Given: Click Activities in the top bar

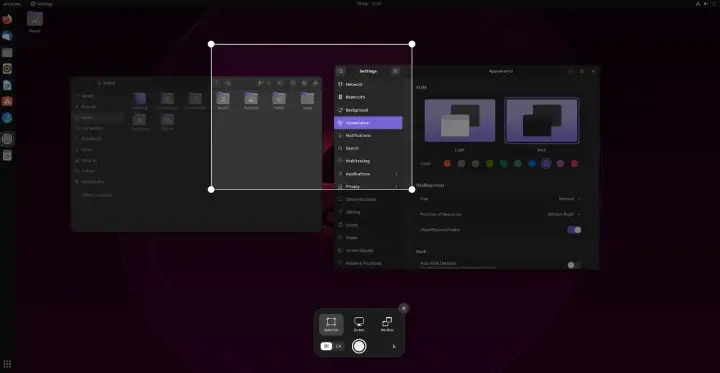Looking at the screenshot, I should pos(11,4).
